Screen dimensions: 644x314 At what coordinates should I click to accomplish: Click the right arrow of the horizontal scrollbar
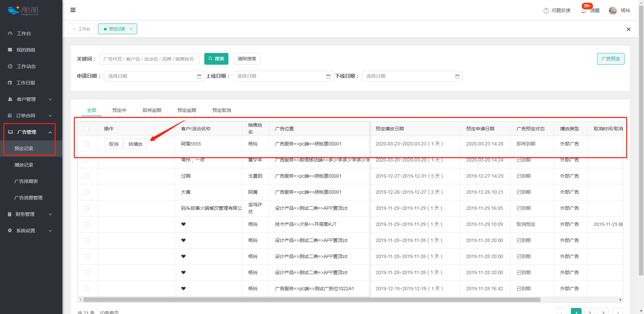point(620,300)
